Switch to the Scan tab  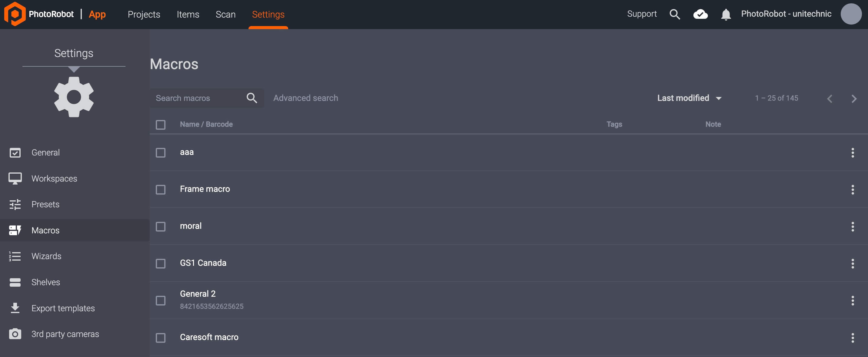[225, 15]
